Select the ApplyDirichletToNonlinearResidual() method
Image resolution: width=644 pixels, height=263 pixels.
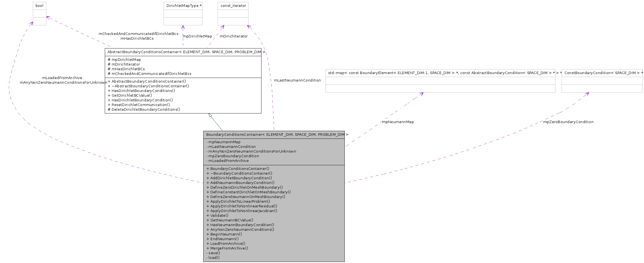[242, 206]
